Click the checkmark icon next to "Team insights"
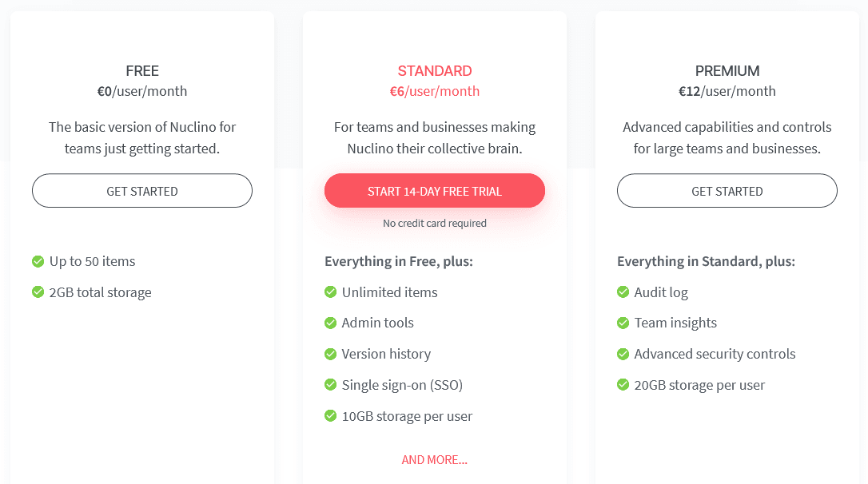 click(623, 323)
